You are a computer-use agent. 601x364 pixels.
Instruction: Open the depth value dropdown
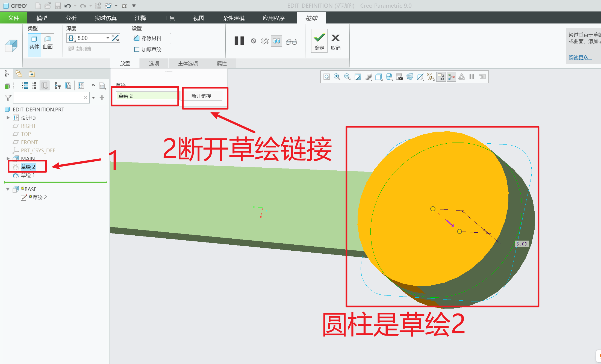(x=108, y=38)
